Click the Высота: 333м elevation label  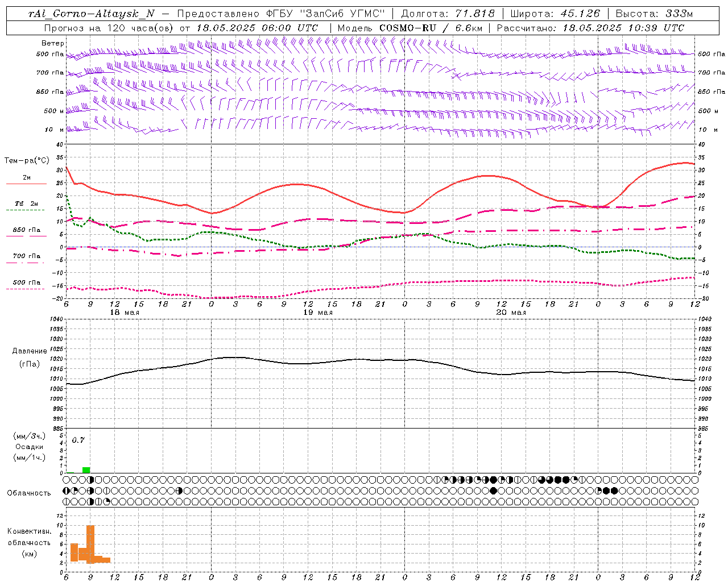pos(654,14)
